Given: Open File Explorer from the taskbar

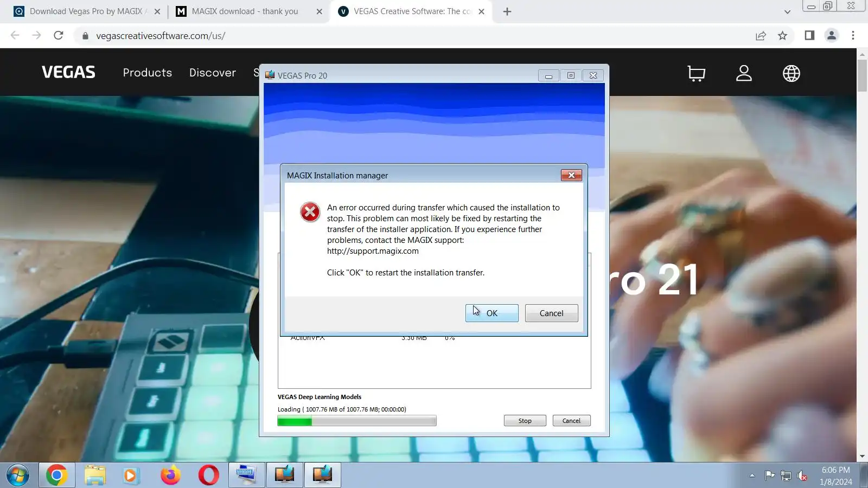Looking at the screenshot, I should [x=95, y=476].
